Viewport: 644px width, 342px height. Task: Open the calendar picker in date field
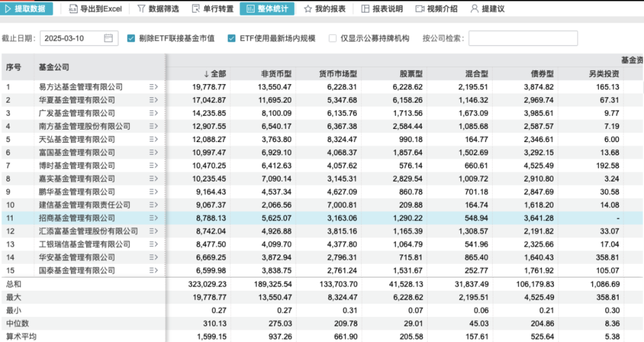[x=108, y=38]
